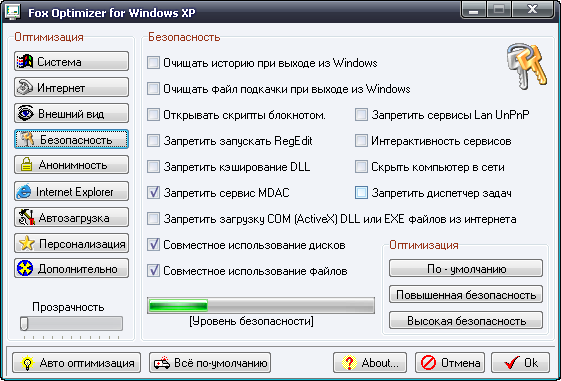Confirm with the Ok button
Image resolution: width=561 pixels, height=381 pixels.
point(520,362)
